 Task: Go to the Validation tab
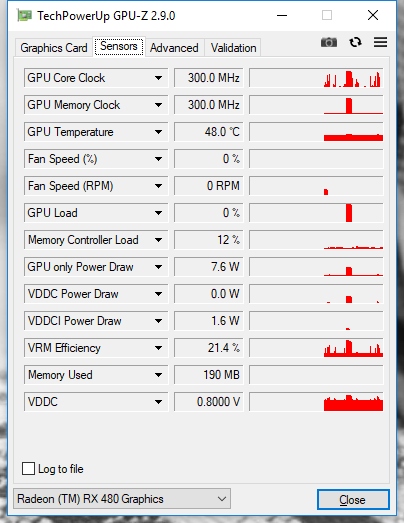tap(233, 48)
